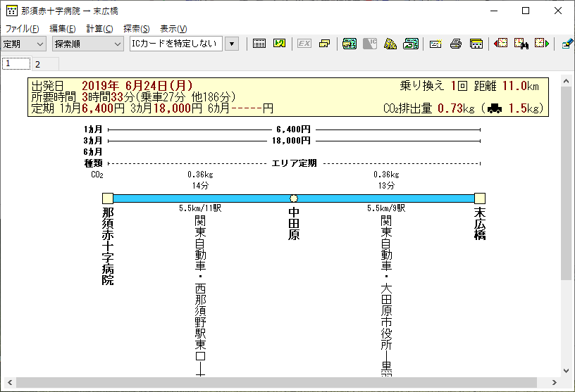
Task: Click the horizontal scrollbar left arrow
Action: [x=10, y=382]
